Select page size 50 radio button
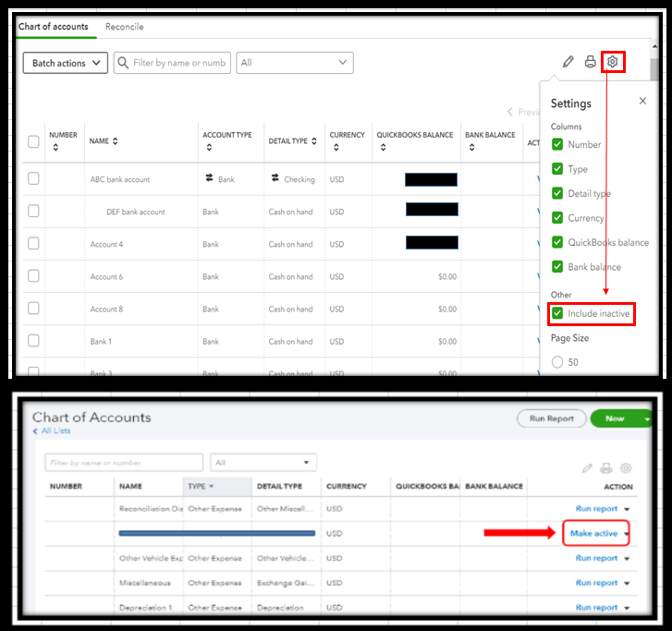The image size is (672, 631). coord(557,362)
